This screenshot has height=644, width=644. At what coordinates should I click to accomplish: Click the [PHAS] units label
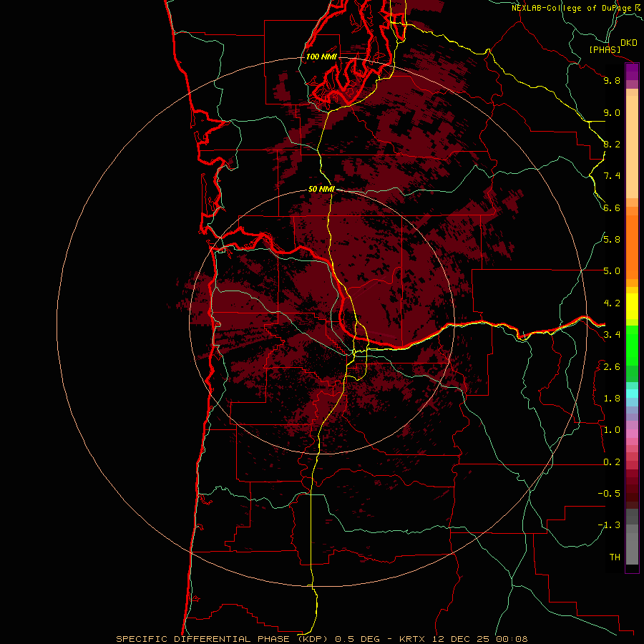point(605,50)
